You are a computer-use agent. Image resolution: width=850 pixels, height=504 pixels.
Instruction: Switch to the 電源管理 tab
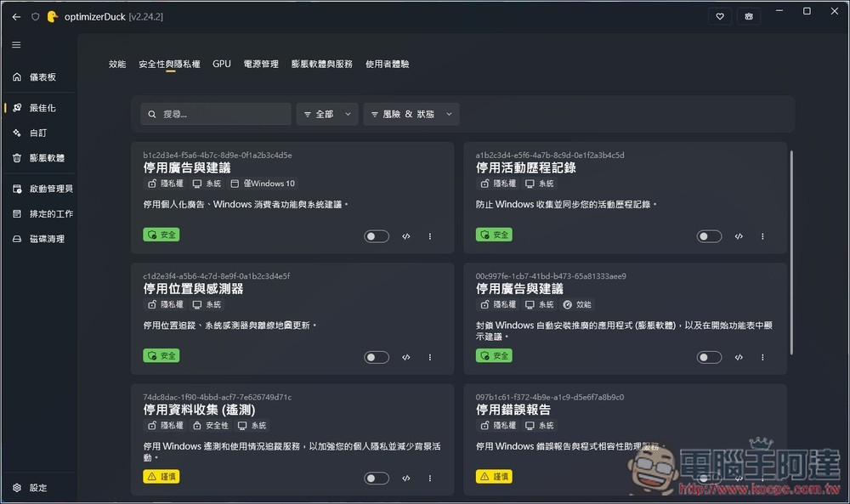click(261, 64)
